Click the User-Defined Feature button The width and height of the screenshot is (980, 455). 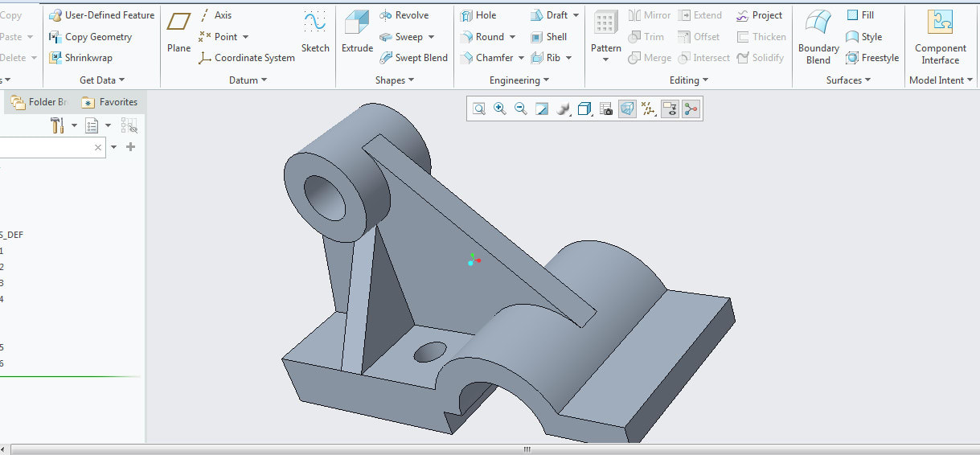pos(101,15)
